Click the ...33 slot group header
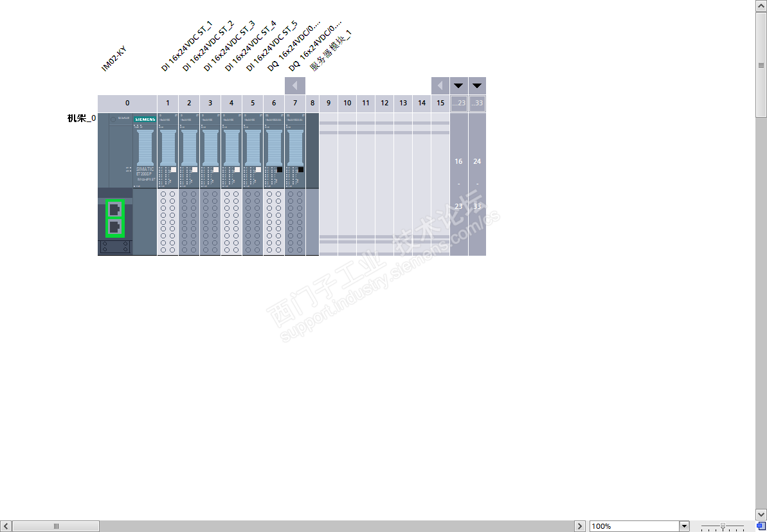767x532 pixels. click(478, 103)
